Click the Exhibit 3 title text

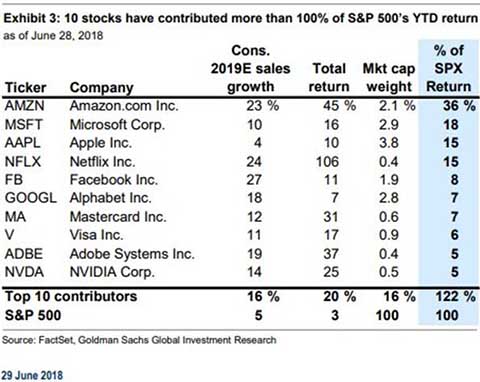tap(241, 18)
